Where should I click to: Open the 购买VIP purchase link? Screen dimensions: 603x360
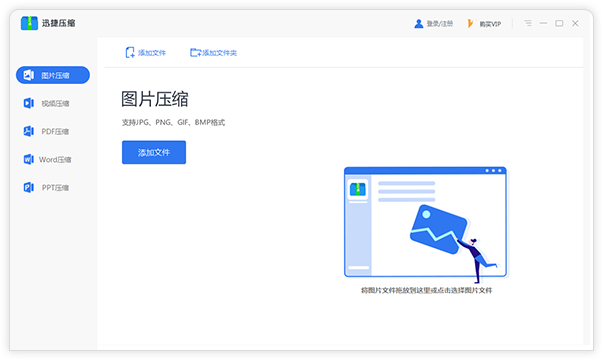(490, 24)
